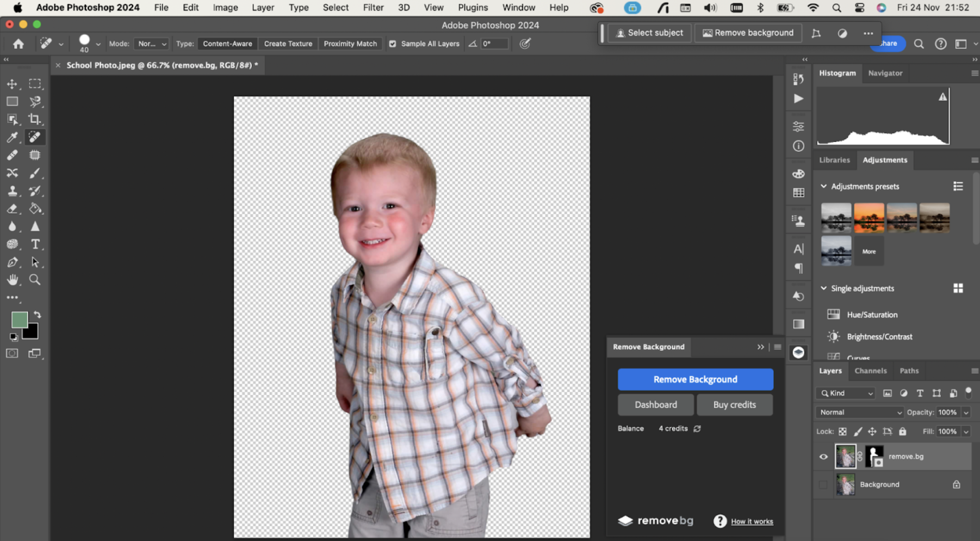980x541 pixels.
Task: Toggle pressure for size button
Action: coord(525,44)
